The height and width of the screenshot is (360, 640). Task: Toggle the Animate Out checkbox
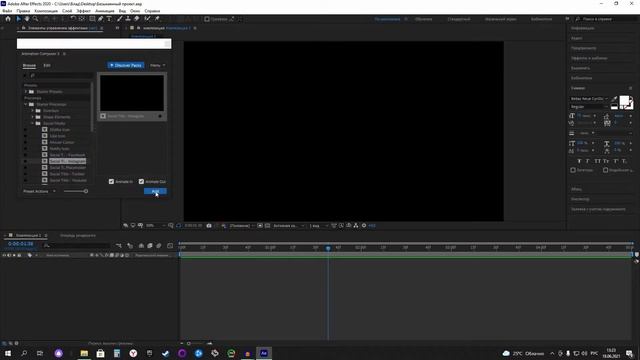point(141,182)
